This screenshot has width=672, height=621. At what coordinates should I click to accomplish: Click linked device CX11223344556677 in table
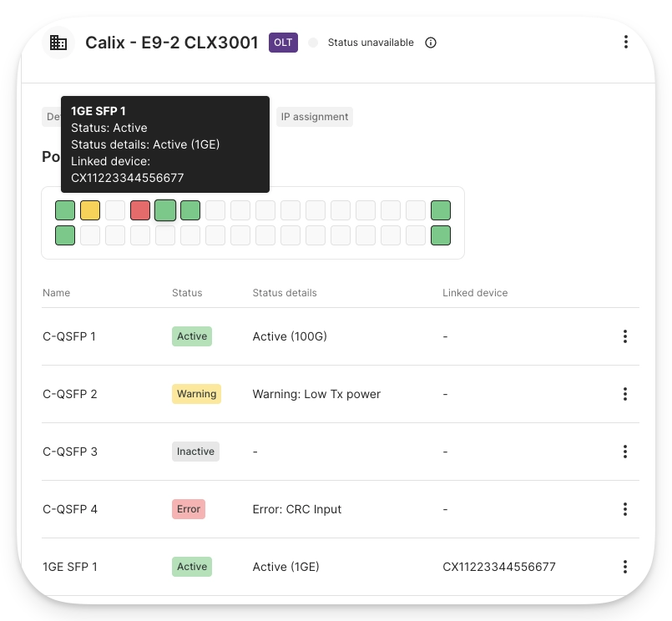(x=499, y=567)
